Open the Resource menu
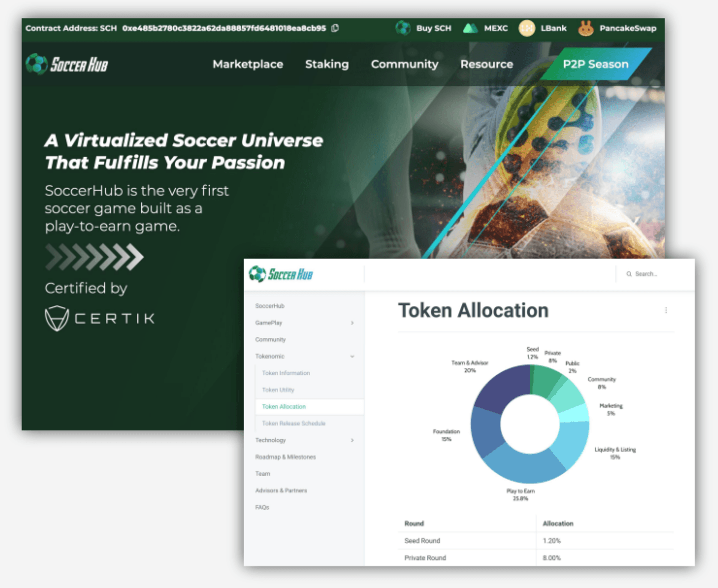 [487, 64]
